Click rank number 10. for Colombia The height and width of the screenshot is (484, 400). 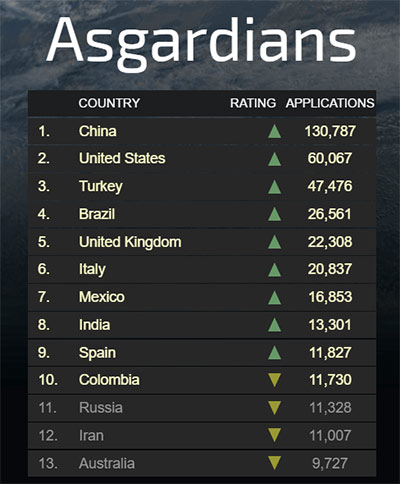click(48, 380)
